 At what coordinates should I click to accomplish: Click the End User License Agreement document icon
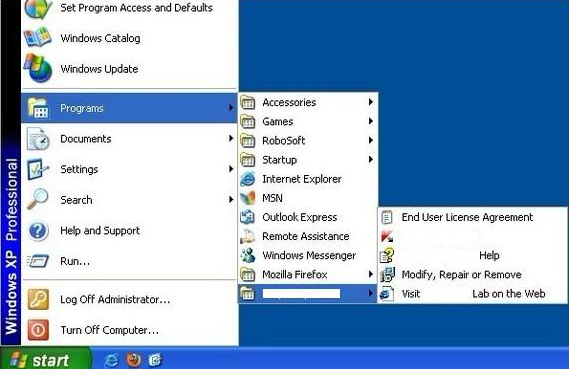(x=387, y=217)
